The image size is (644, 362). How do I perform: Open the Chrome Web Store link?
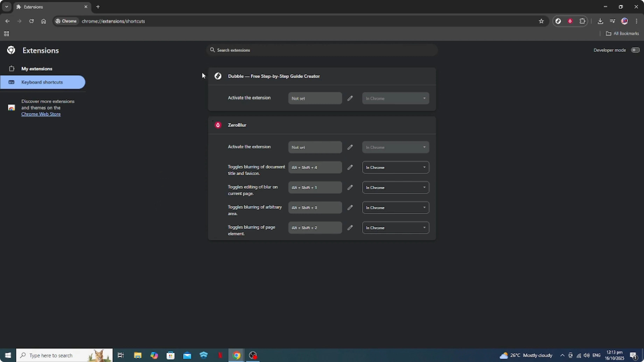41,114
